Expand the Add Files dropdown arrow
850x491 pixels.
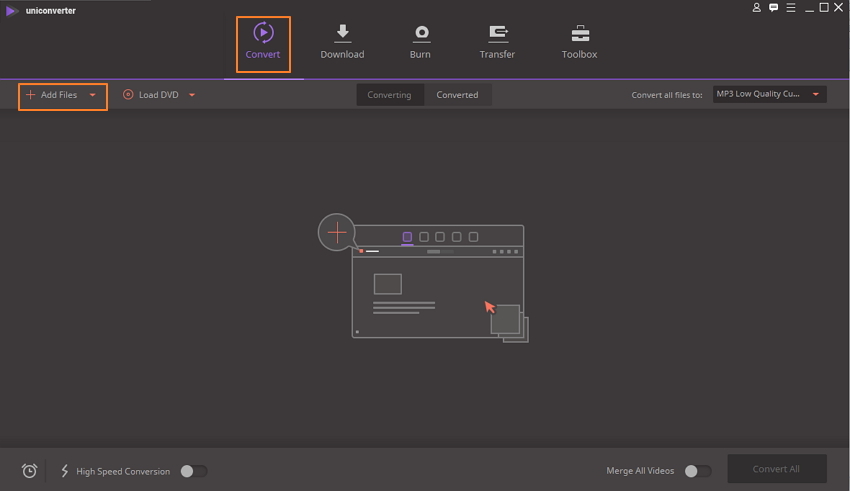93,95
